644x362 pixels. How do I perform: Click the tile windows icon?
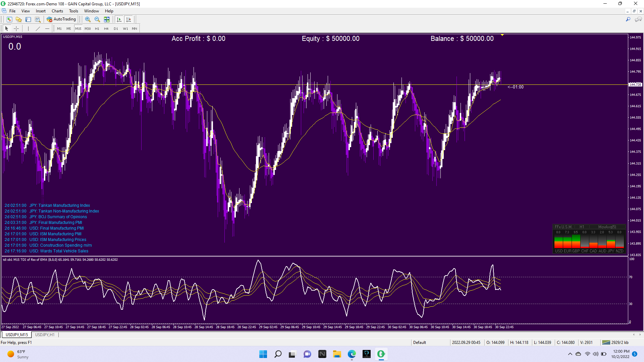pos(107,19)
